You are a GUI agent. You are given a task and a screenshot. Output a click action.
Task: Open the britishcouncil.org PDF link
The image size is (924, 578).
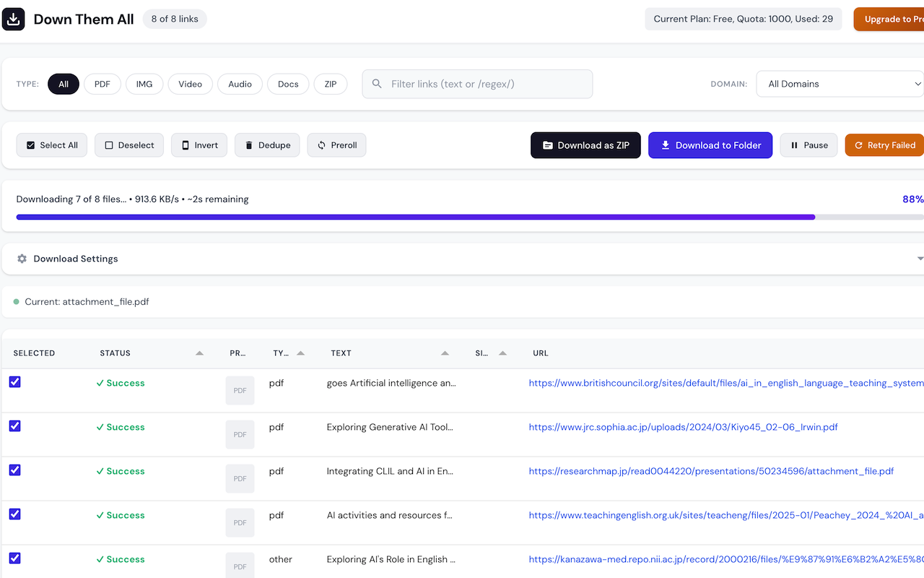click(726, 383)
